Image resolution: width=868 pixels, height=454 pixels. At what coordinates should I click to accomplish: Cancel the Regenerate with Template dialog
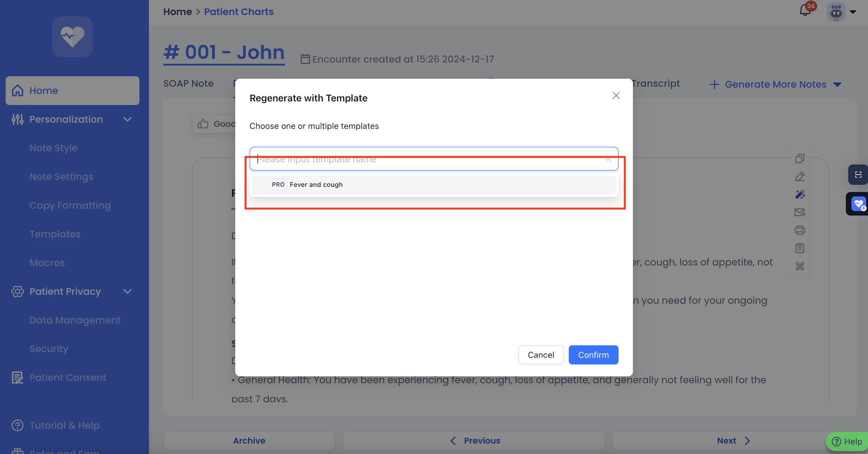pyautogui.click(x=541, y=355)
